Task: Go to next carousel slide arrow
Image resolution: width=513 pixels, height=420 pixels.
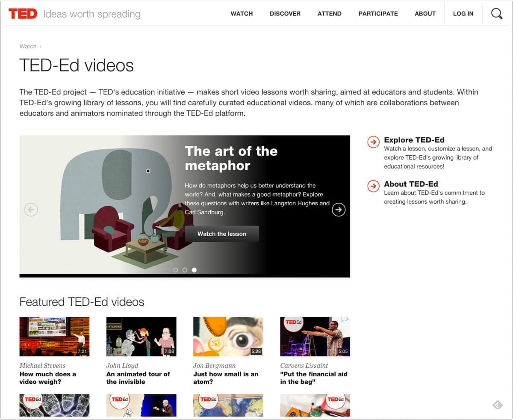Action: [339, 210]
